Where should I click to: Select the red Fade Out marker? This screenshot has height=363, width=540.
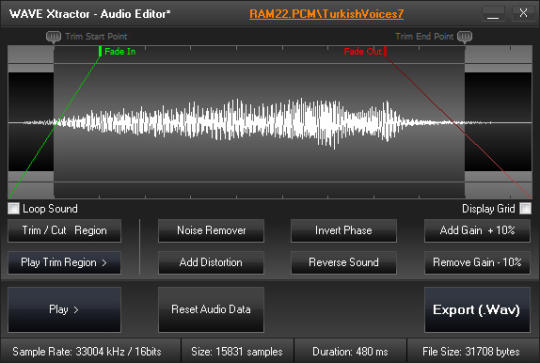(x=385, y=51)
